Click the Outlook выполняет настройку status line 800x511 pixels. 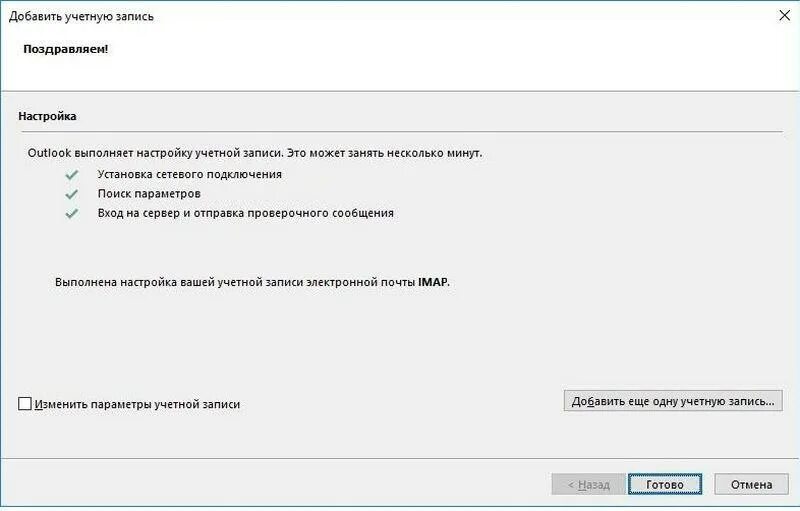click(x=255, y=153)
